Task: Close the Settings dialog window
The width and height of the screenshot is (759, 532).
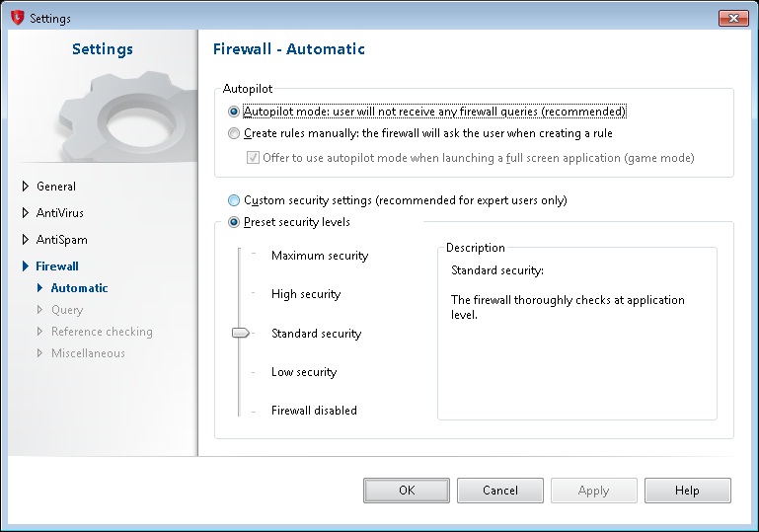Action: [x=732, y=18]
